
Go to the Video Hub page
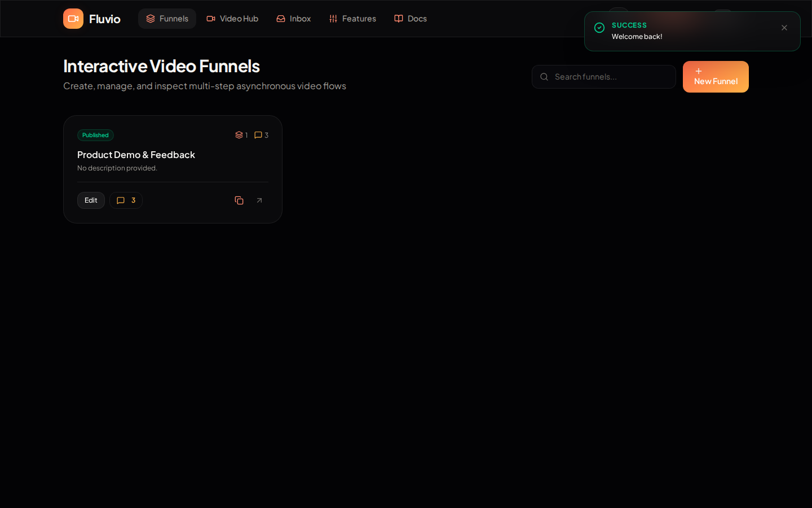232,19
